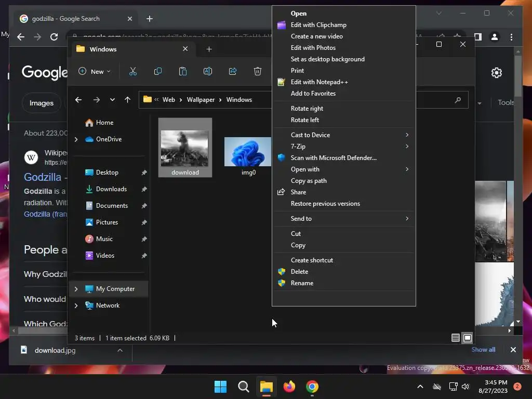
Task: Click the Paste clipboard icon in Explorer toolbar
Action: [182, 71]
